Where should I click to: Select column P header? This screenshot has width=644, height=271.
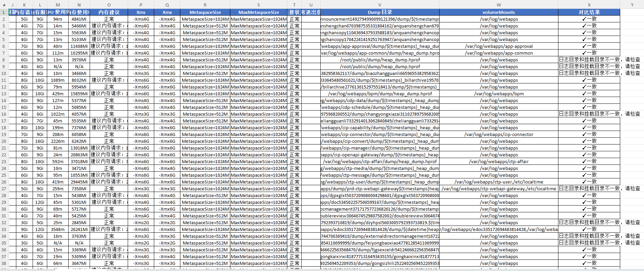tap(141, 5)
